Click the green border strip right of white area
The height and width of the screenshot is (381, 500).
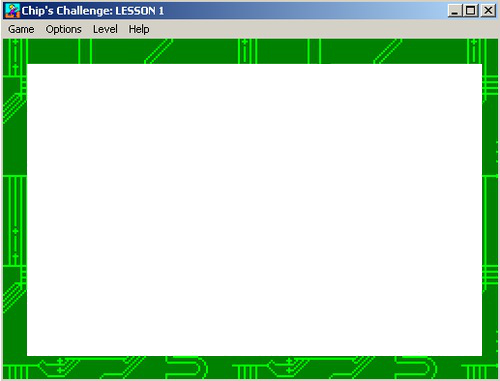pyautogui.click(x=490, y=210)
